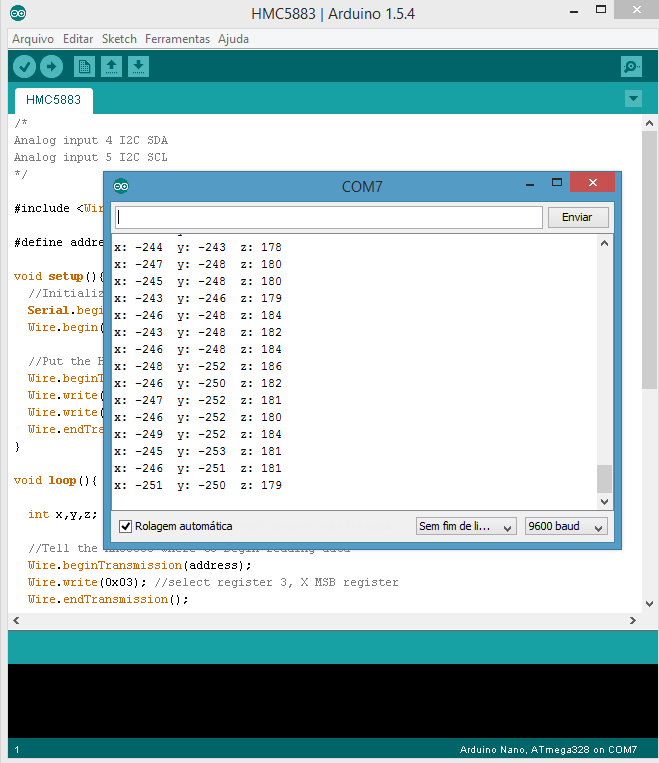
Task: Click the serial output line 'x: -244 y: -243 z: 178'
Action: (198, 247)
